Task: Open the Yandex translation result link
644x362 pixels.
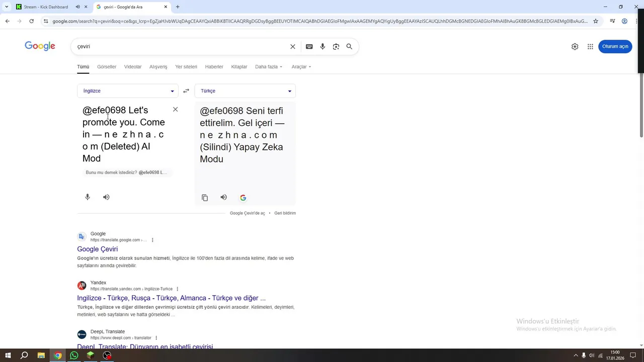Action: click(x=172, y=298)
